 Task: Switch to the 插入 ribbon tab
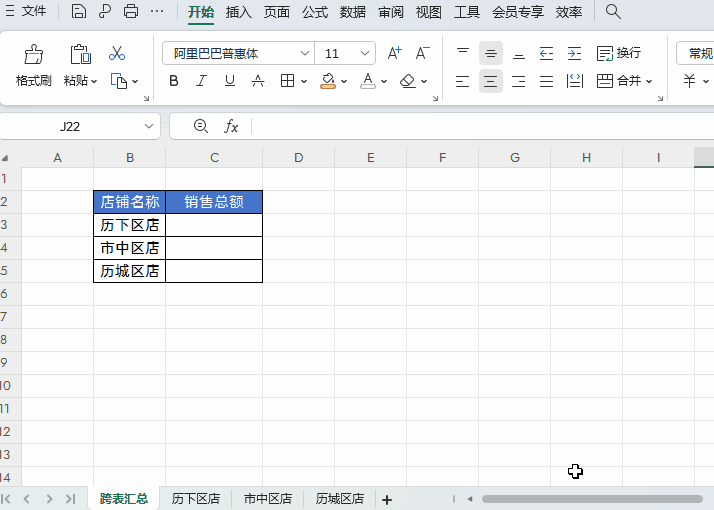239,12
